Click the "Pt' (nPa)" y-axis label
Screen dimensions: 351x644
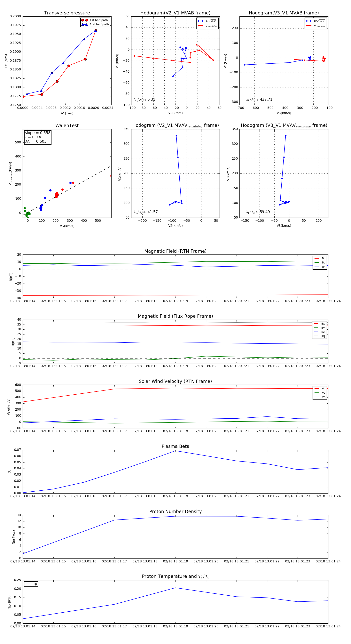click(6, 61)
